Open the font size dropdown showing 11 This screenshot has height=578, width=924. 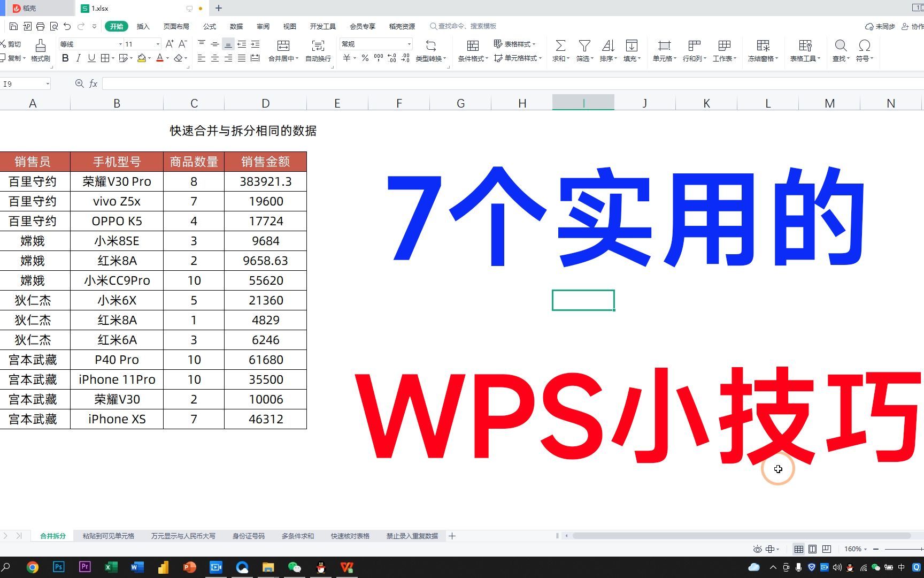pos(158,44)
